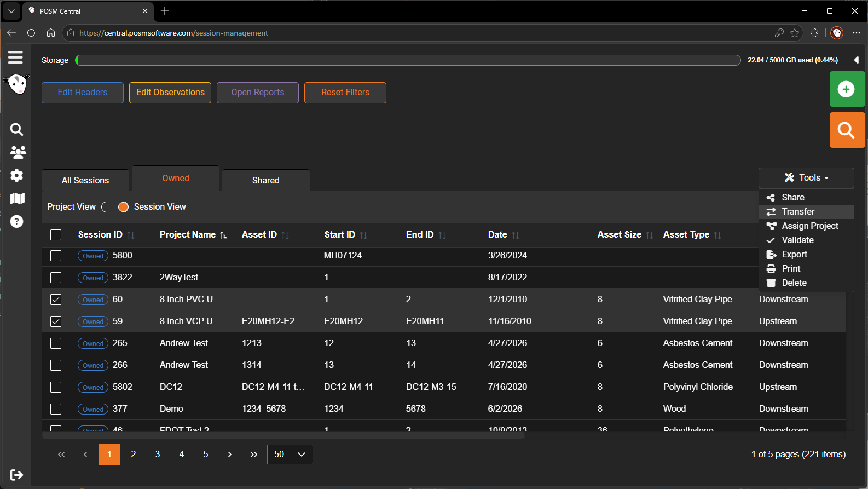868x489 pixels.
Task: Sort by Project Name column arrow
Action: (x=224, y=235)
